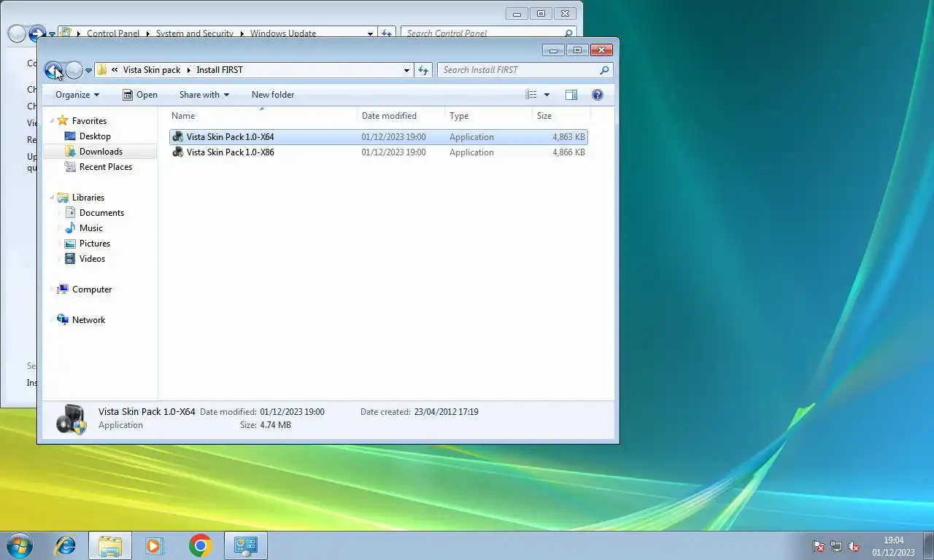
Task: Refresh the Install FIRST folder view
Action: pyautogui.click(x=423, y=71)
